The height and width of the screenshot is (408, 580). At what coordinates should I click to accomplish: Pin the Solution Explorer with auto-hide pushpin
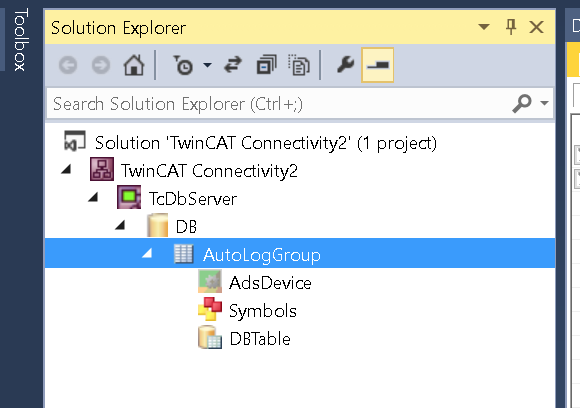point(511,27)
